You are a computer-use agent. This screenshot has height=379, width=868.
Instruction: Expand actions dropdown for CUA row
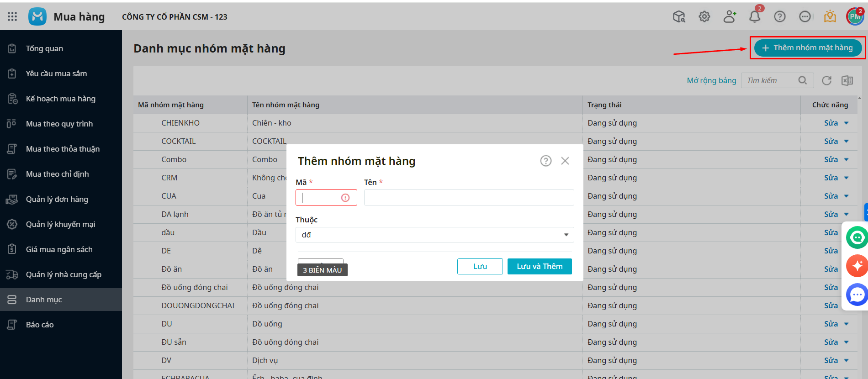(x=846, y=196)
